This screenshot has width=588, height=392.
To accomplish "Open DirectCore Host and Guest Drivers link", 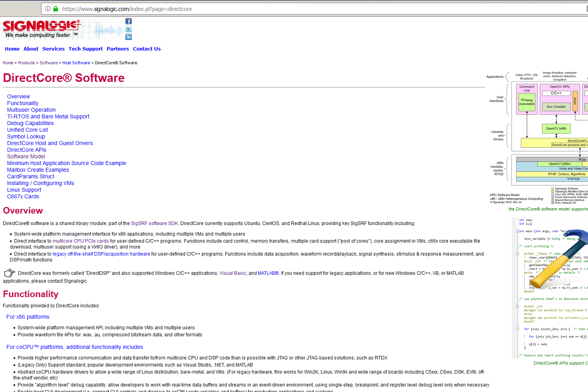I will [x=50, y=143].
